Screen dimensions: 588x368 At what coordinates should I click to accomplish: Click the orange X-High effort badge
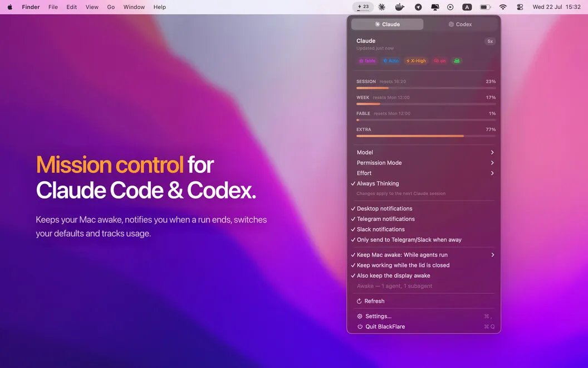(416, 61)
